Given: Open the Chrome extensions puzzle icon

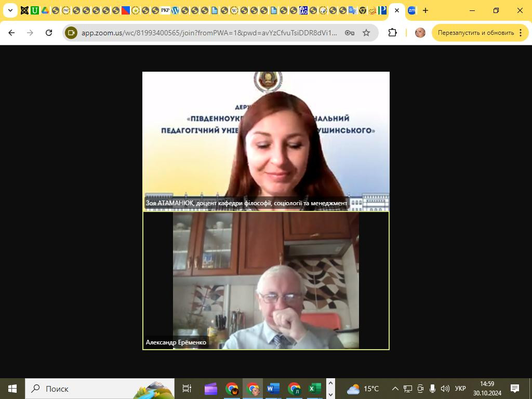Looking at the screenshot, I should 392,33.
